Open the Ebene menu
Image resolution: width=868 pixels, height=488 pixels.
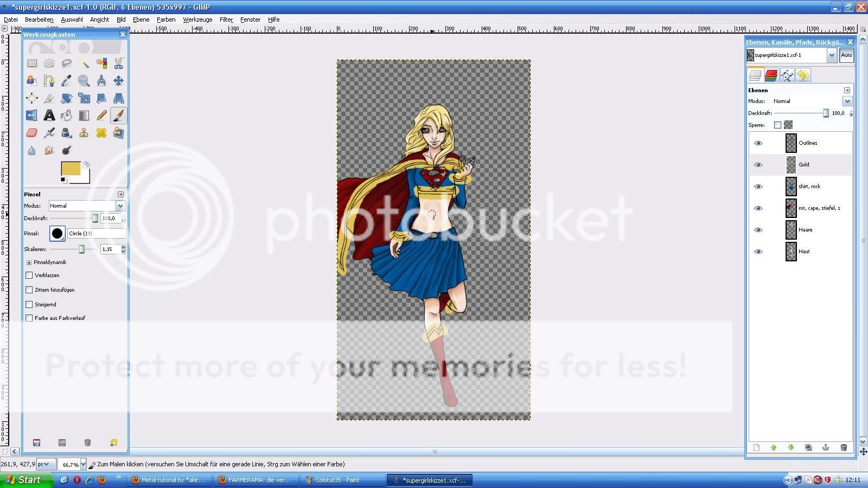tap(141, 20)
